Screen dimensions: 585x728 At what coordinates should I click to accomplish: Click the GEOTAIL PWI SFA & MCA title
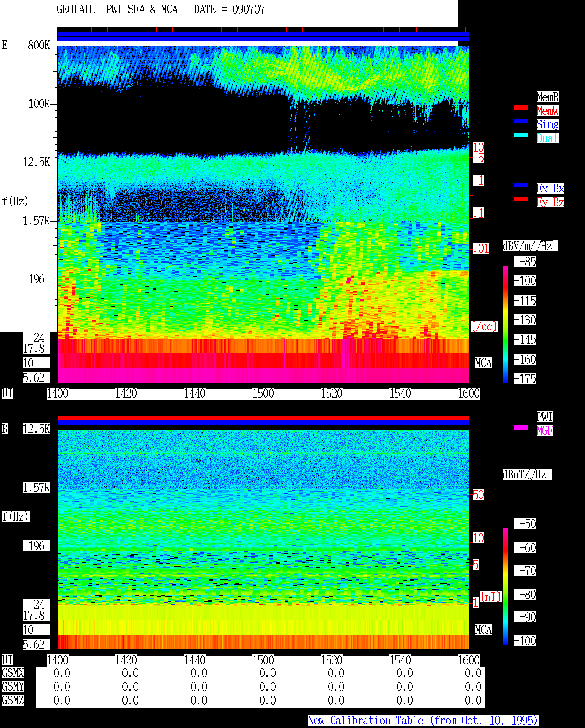(x=117, y=10)
